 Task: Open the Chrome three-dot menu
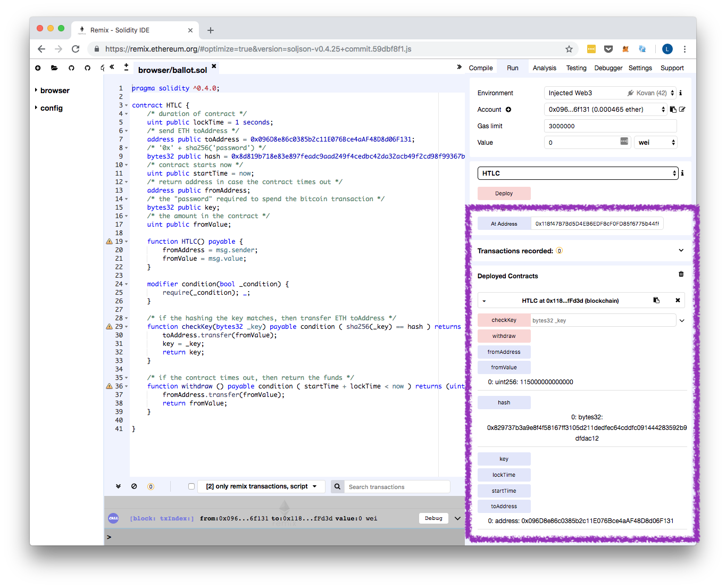[x=685, y=49]
